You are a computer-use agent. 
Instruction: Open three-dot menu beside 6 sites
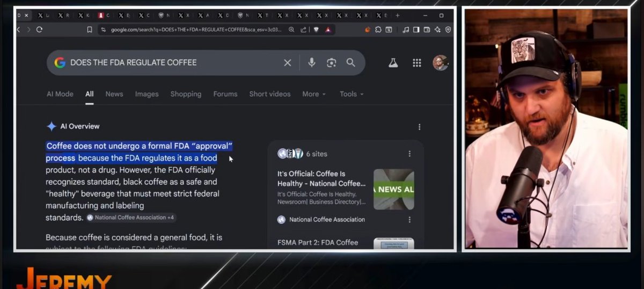pyautogui.click(x=409, y=154)
